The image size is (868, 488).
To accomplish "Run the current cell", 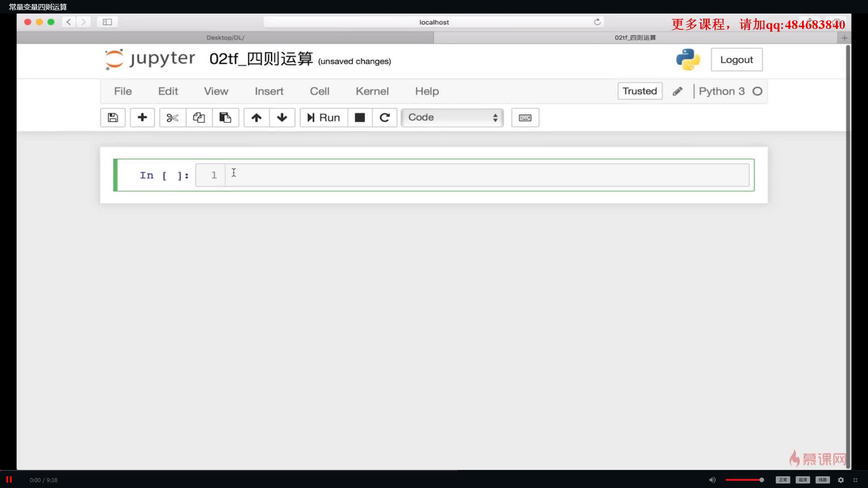I will tap(324, 117).
